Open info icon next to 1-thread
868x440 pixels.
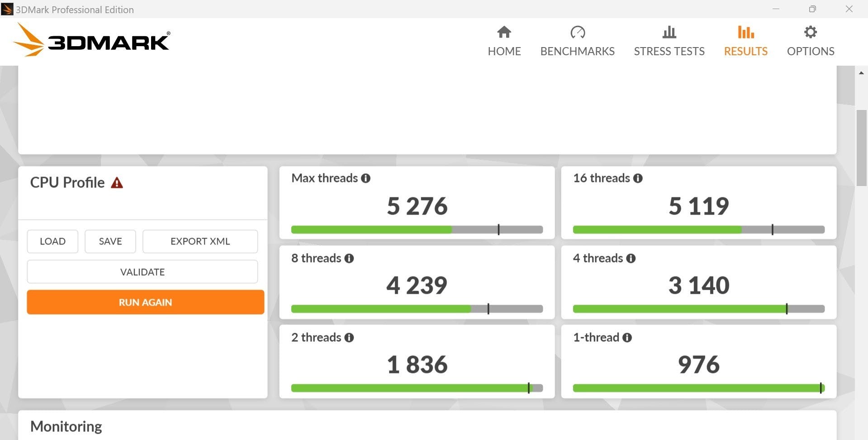627,338
